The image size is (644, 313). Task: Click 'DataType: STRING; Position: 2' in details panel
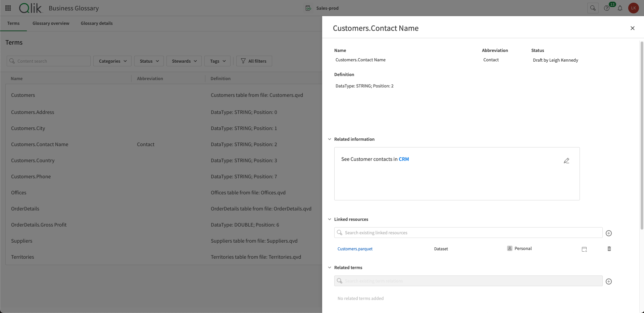pyautogui.click(x=364, y=86)
